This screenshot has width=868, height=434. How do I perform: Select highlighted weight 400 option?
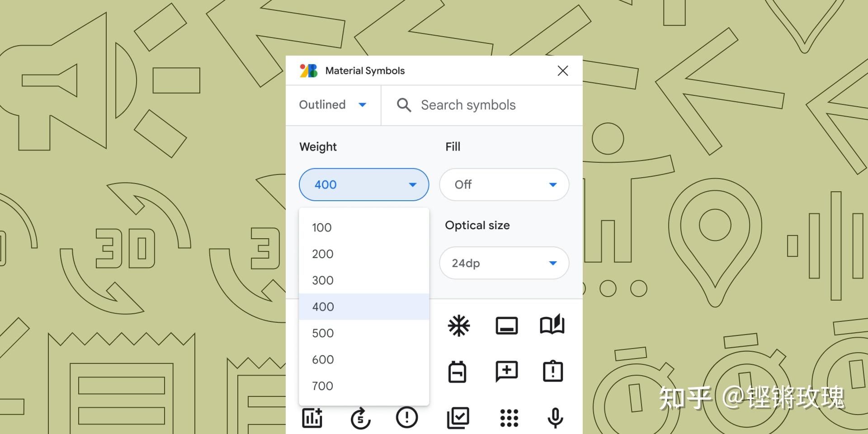[364, 307]
